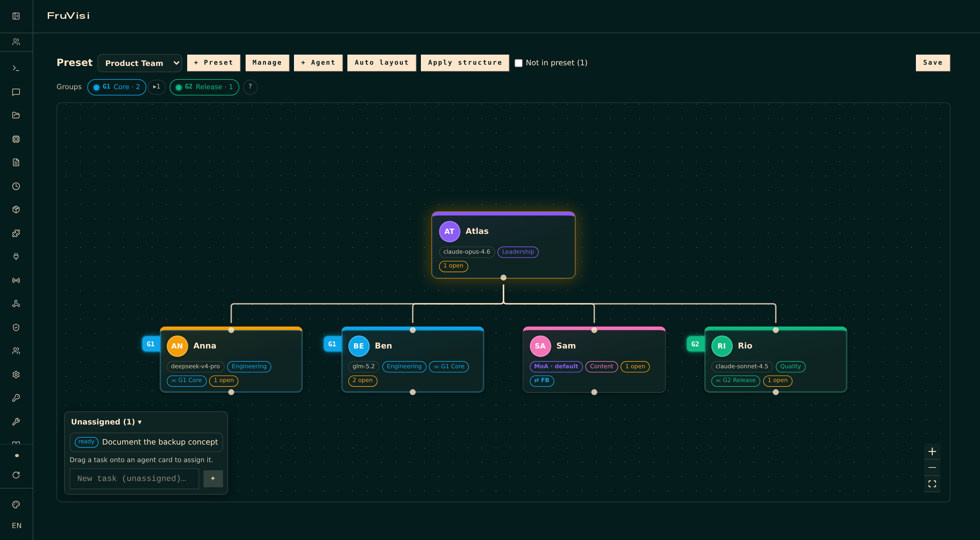Open the package box icon in sidebar

click(16, 209)
